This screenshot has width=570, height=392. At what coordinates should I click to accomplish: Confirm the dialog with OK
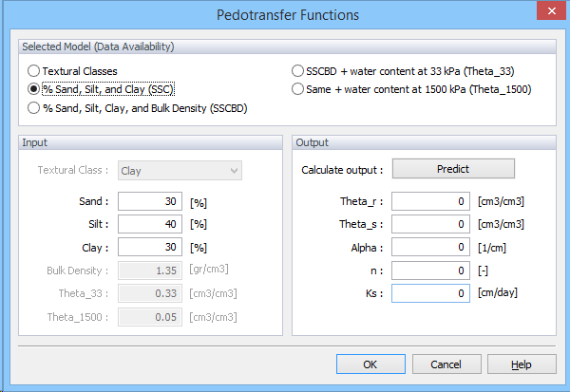[x=370, y=364]
